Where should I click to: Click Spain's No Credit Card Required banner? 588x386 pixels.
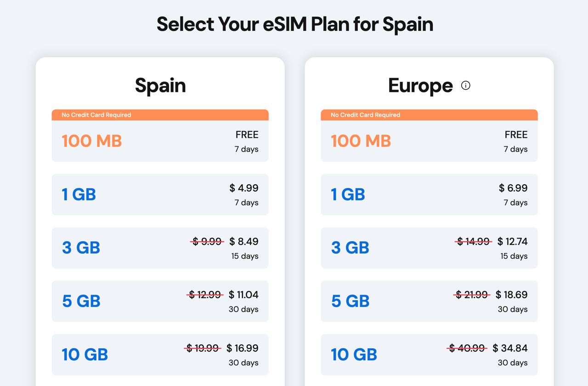(160, 115)
